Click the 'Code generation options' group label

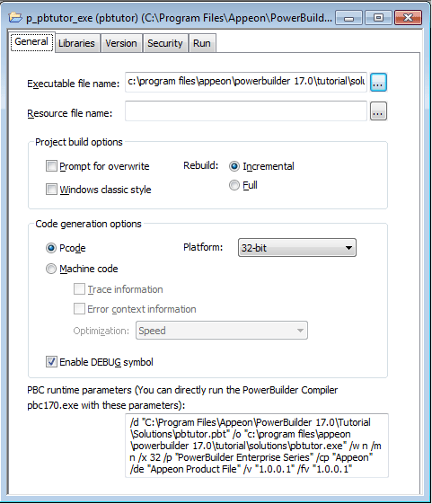coord(88,224)
